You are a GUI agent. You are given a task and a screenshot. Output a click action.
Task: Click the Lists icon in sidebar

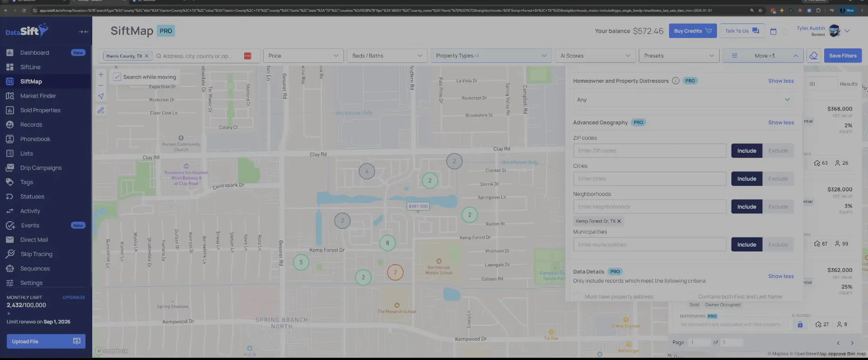coord(10,154)
